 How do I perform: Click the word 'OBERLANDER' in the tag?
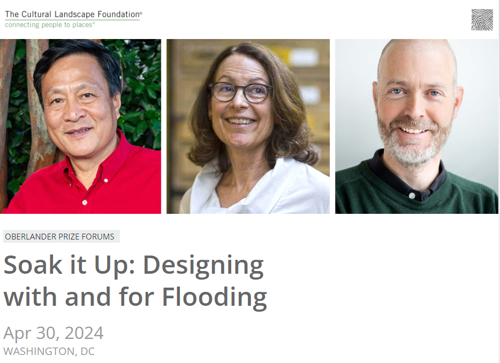point(31,237)
